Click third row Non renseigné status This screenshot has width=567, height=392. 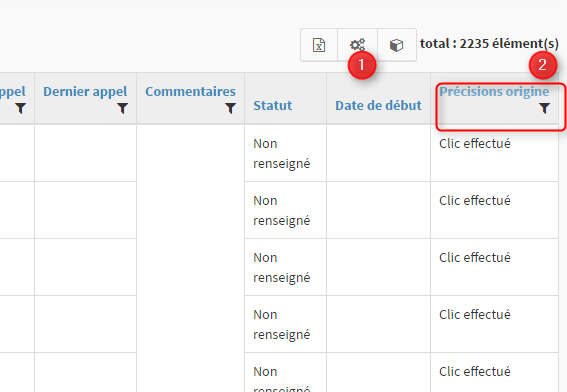coord(282,268)
